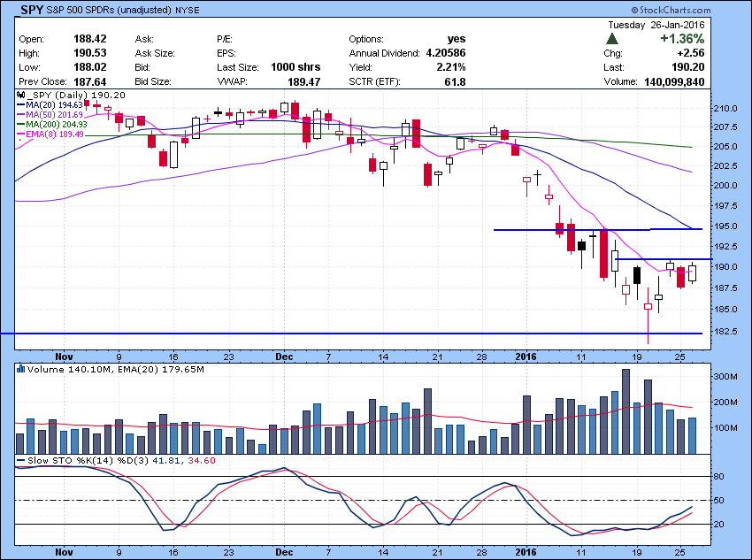Click the 'MA(50) 201.69' legend entry
The image size is (752, 560).
click(54, 115)
